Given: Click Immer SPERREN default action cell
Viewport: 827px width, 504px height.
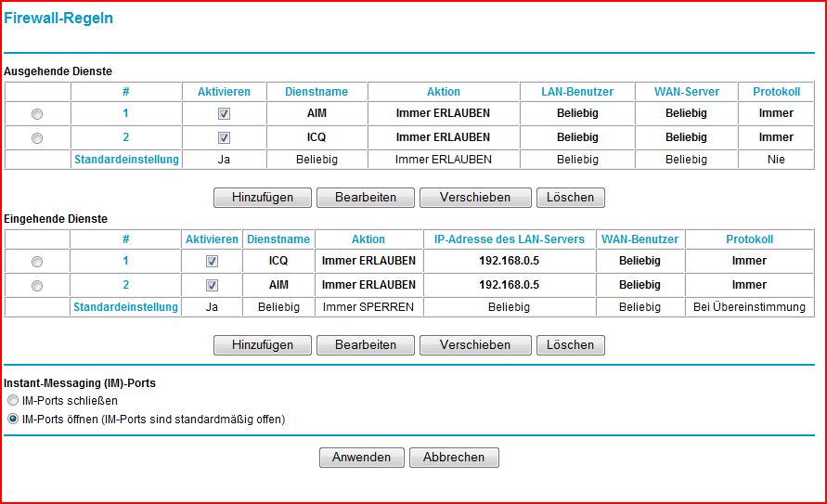Looking at the screenshot, I should [x=368, y=307].
